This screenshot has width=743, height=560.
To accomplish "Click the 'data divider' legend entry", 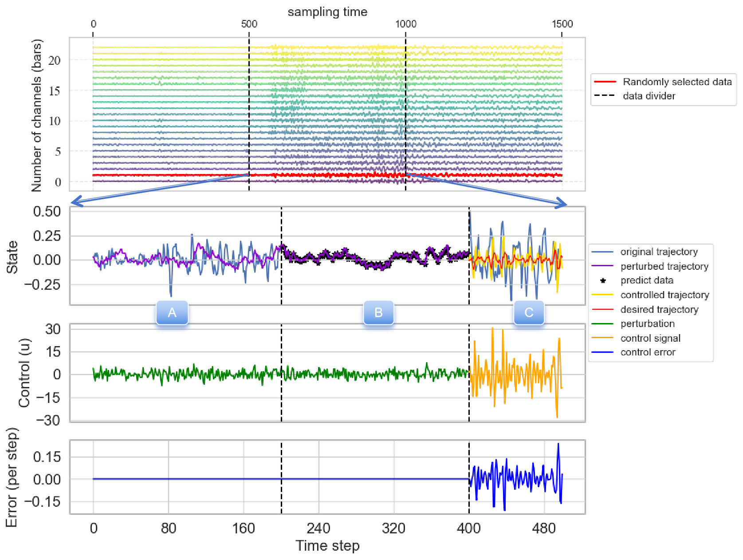I will [649, 96].
